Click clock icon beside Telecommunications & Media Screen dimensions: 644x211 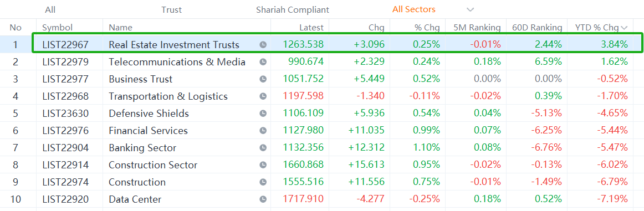point(263,62)
